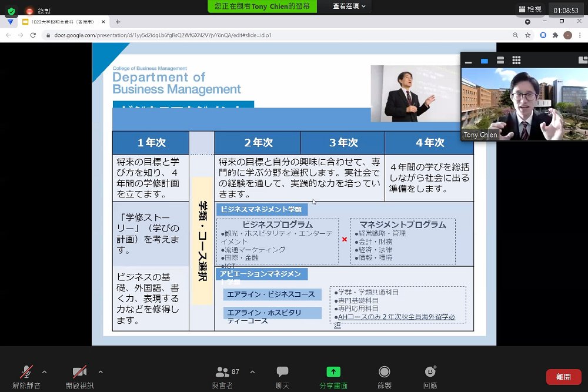Click the red 離開 leave button
Image resolution: width=588 pixels, height=392 pixels.
coord(564,377)
